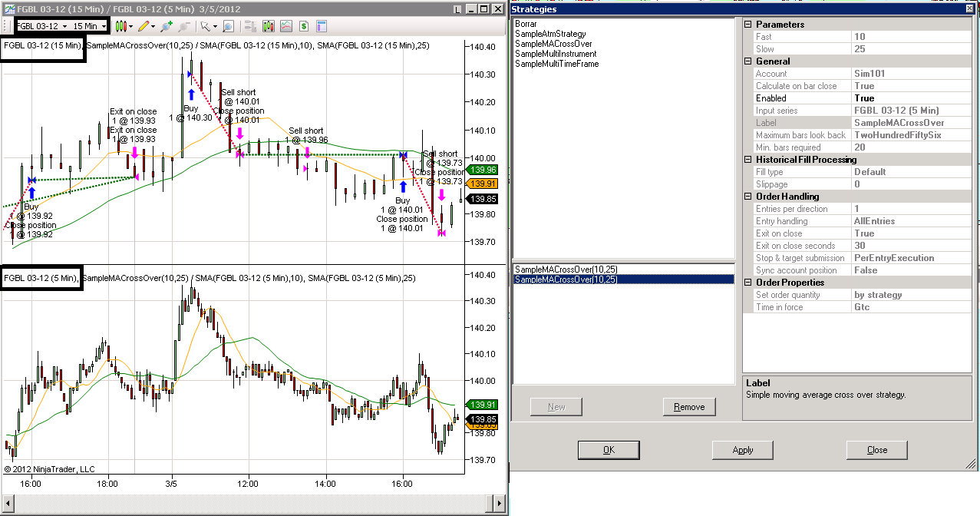Expand the chart style dropdown arrow
Image resolution: width=980 pixels, height=516 pixels.
[x=131, y=26]
